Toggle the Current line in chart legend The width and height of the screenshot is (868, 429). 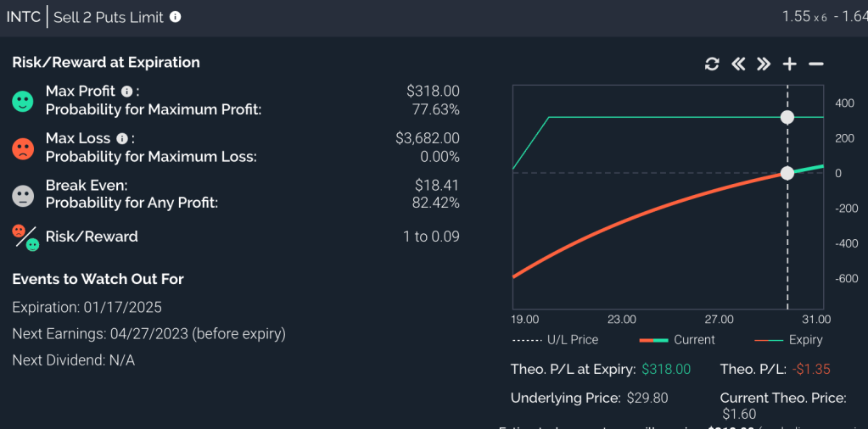click(x=677, y=340)
